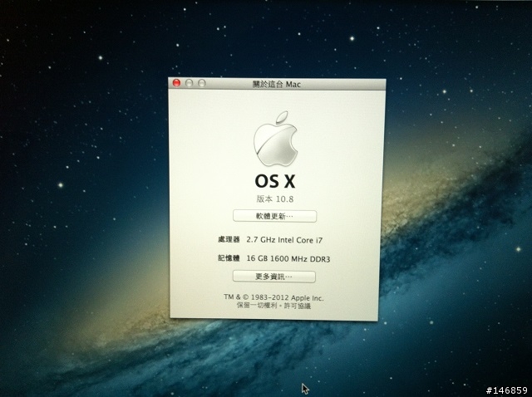Image resolution: width=532 pixels, height=397 pixels.
Task: Click the TM & © 1983-2012 Apple Inc. text
Action: click(273, 297)
